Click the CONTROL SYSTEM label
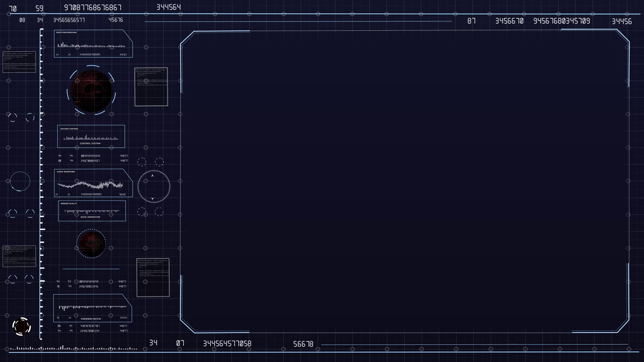The width and height of the screenshot is (644, 362). (x=90, y=143)
